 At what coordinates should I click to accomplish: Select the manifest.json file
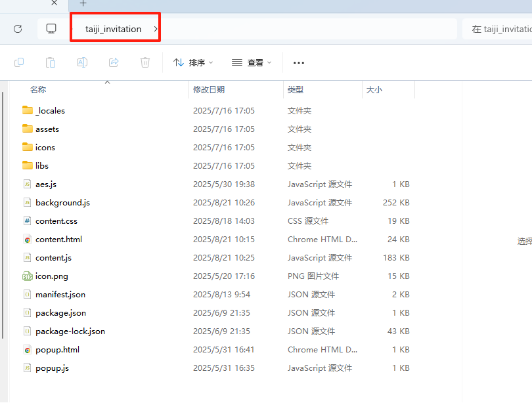pos(60,295)
